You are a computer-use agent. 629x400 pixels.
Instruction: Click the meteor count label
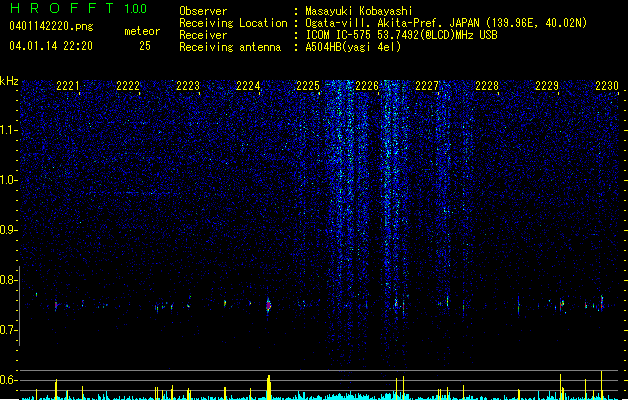142,31
